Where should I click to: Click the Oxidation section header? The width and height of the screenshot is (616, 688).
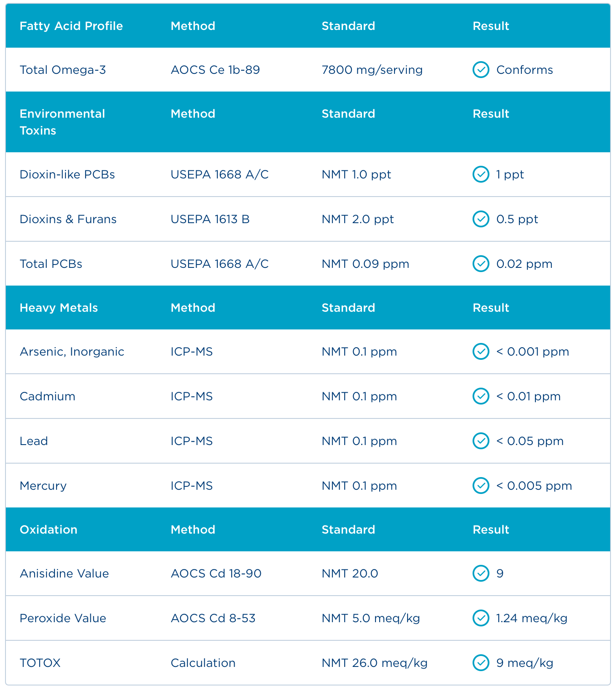(x=49, y=530)
